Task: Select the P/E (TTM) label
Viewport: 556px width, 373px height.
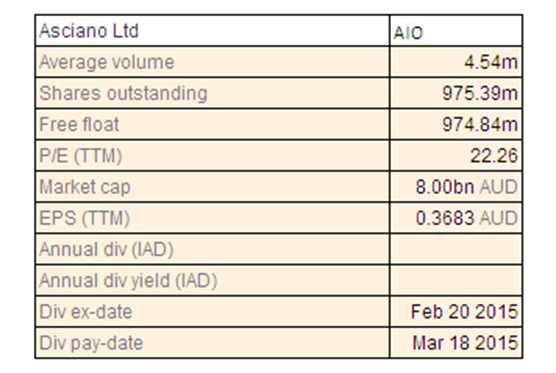Action: tap(81, 156)
